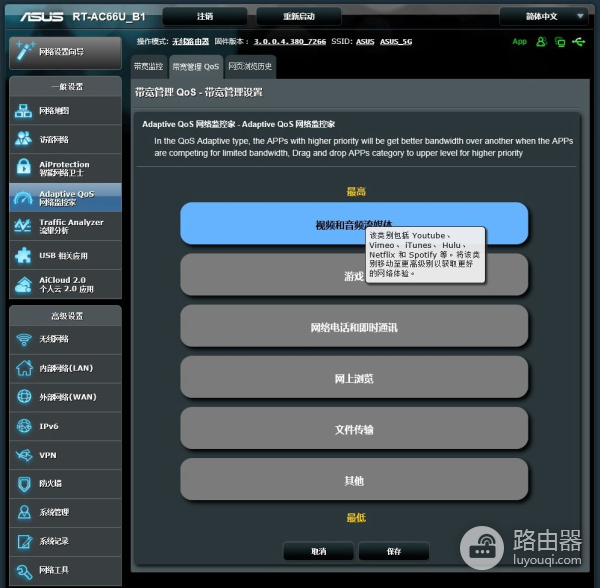Screen dimensions: 600x588
Task: Open 内部网络(LAN) menu item
Action: 65,368
